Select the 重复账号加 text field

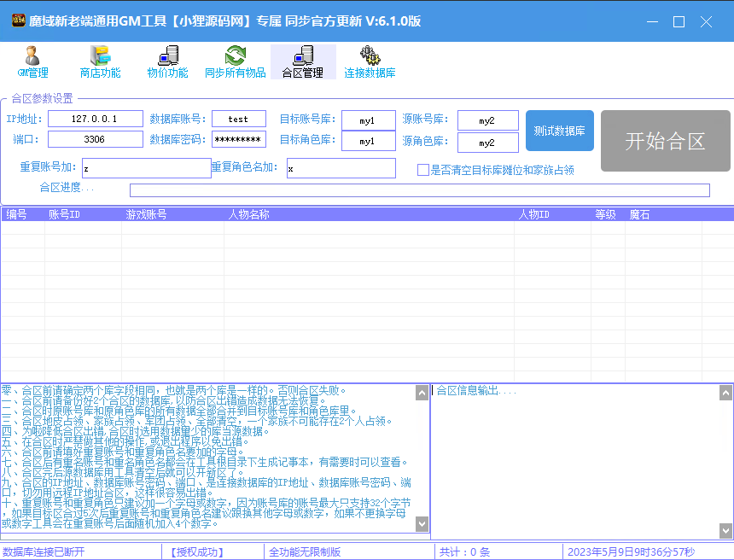click(146, 168)
